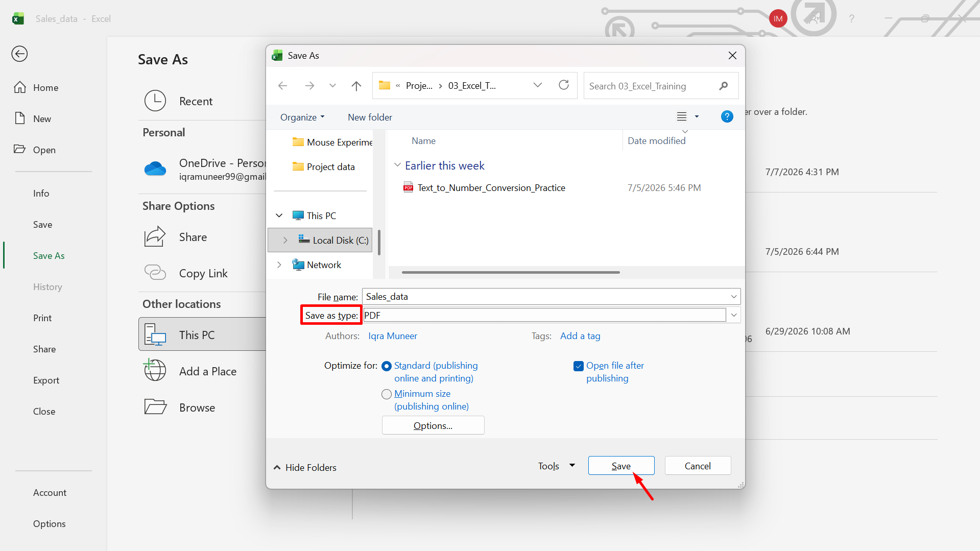Click the search magnifier icon
Viewport: 980px width, 551px height.
pos(723,86)
